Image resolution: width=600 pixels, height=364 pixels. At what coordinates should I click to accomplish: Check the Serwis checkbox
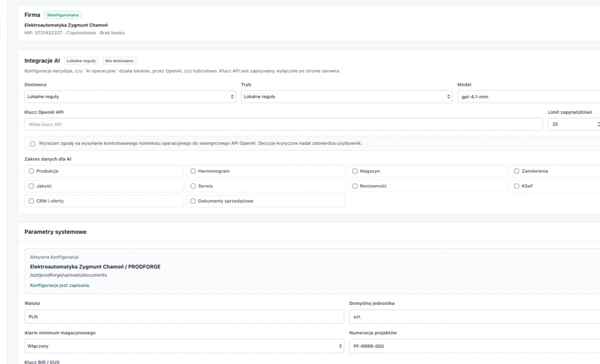point(193,186)
